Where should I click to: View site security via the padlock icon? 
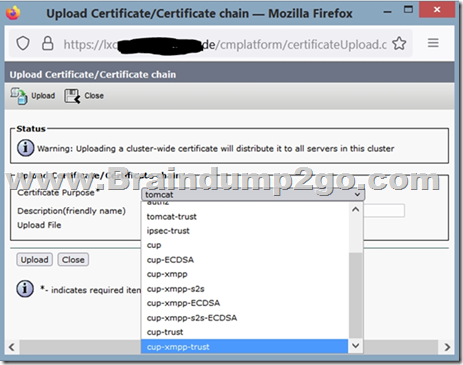48,43
